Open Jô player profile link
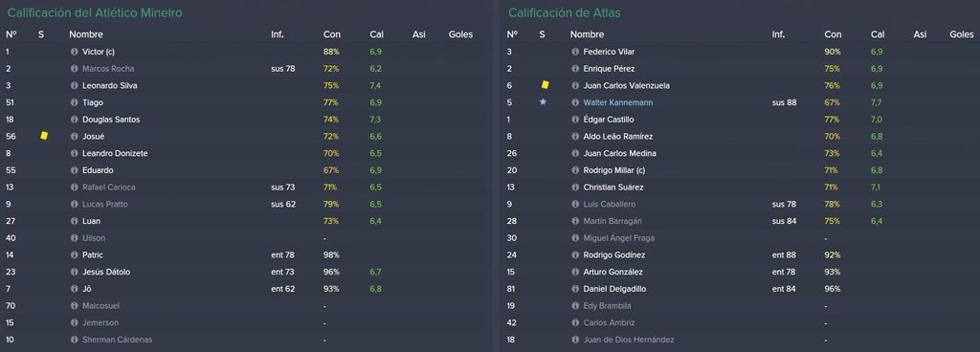Viewport: 980px width, 352px height. (x=86, y=289)
